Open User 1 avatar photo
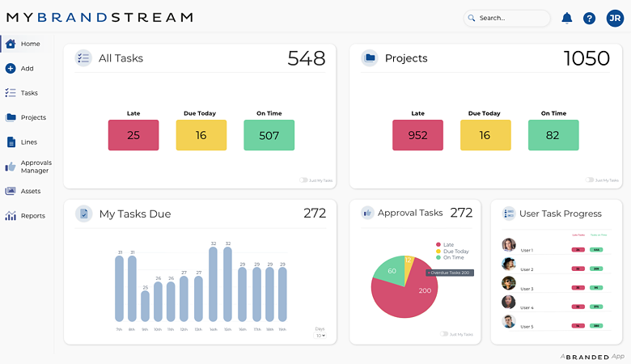 tap(509, 244)
